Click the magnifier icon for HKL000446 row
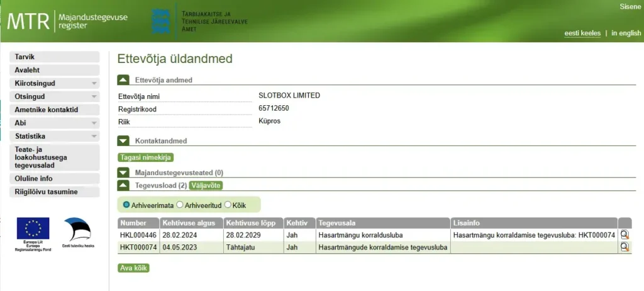 (x=624, y=234)
